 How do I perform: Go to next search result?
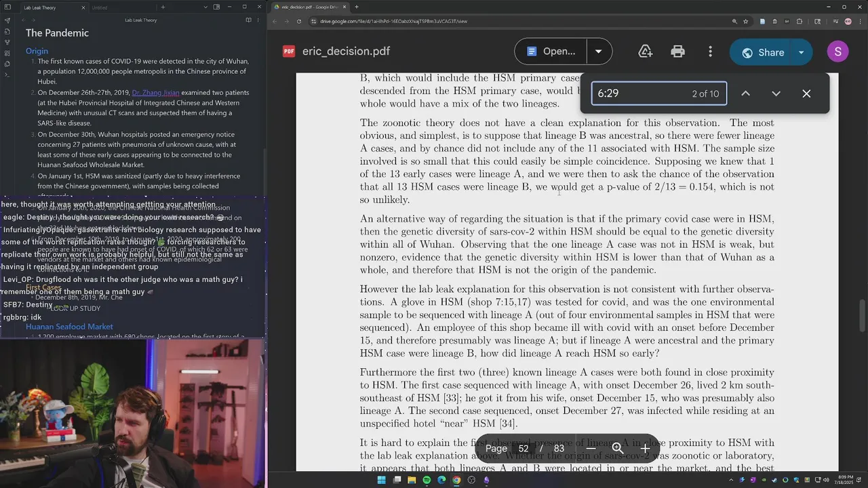(x=776, y=94)
